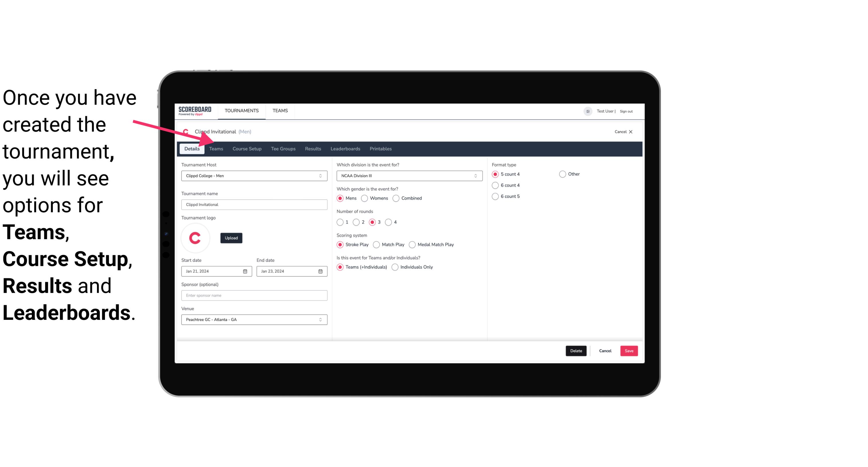Click the tournament host dropdown arrow
The width and height of the screenshot is (868, 467).
click(321, 176)
